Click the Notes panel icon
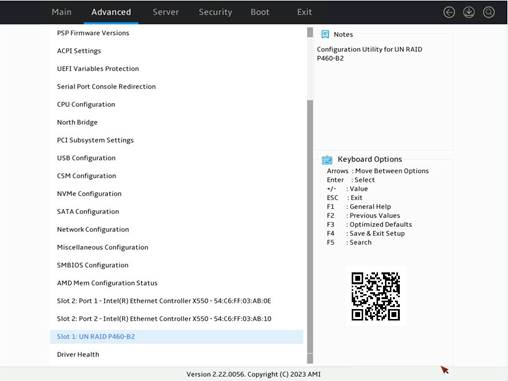508x381 pixels. (x=325, y=34)
